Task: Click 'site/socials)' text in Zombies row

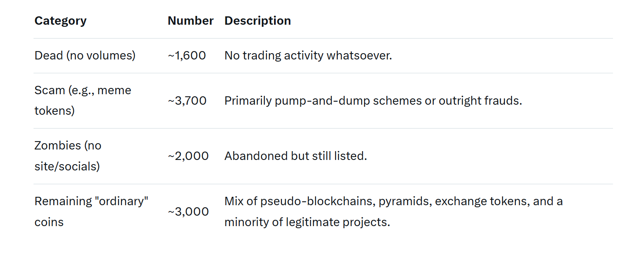Action: (x=67, y=166)
